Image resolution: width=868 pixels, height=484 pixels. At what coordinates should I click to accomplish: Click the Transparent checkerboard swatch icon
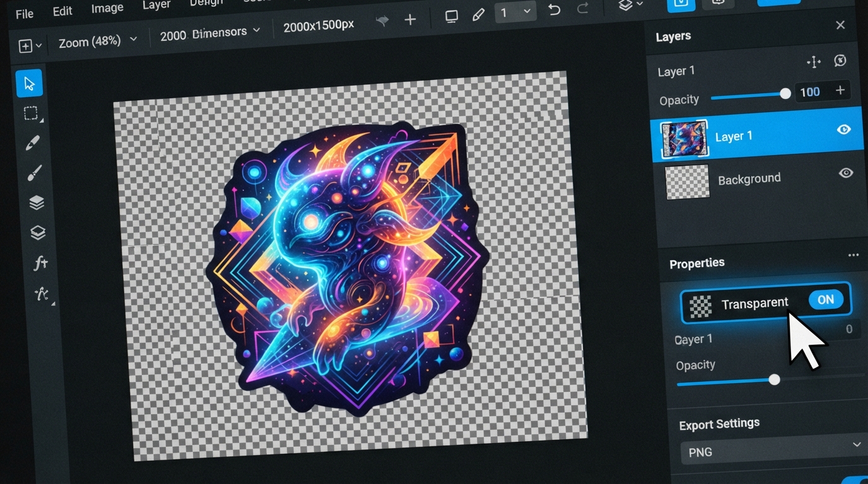click(x=700, y=307)
